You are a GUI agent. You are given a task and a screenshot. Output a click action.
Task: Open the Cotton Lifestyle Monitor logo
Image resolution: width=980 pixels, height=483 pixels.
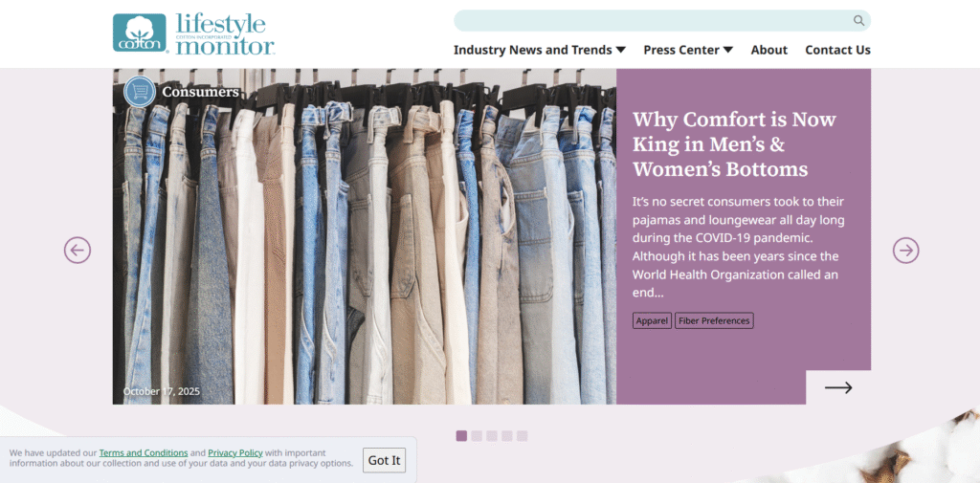[x=193, y=33]
